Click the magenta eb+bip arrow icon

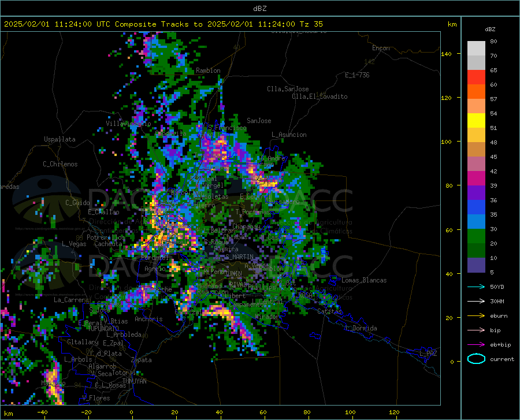pyautogui.click(x=476, y=344)
